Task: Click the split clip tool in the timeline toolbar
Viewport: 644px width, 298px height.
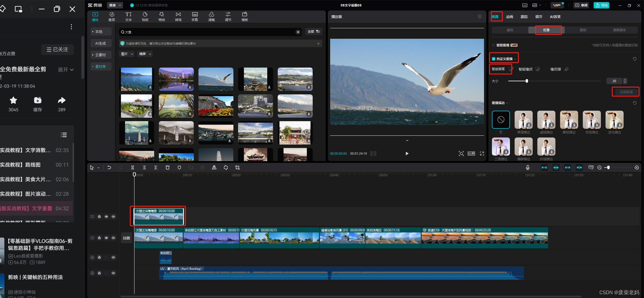Action: 133,167
